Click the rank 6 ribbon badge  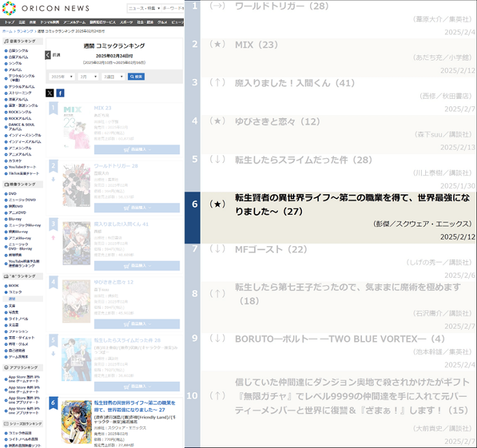[53, 403]
